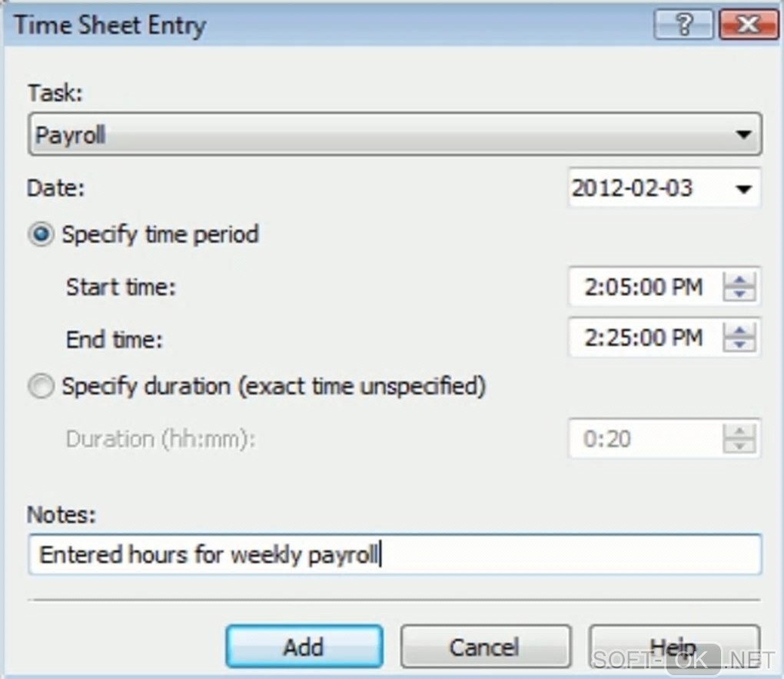Viewport: 784px width, 679px height.
Task: Increase Duration with up spinner arrow
Action: (x=740, y=431)
